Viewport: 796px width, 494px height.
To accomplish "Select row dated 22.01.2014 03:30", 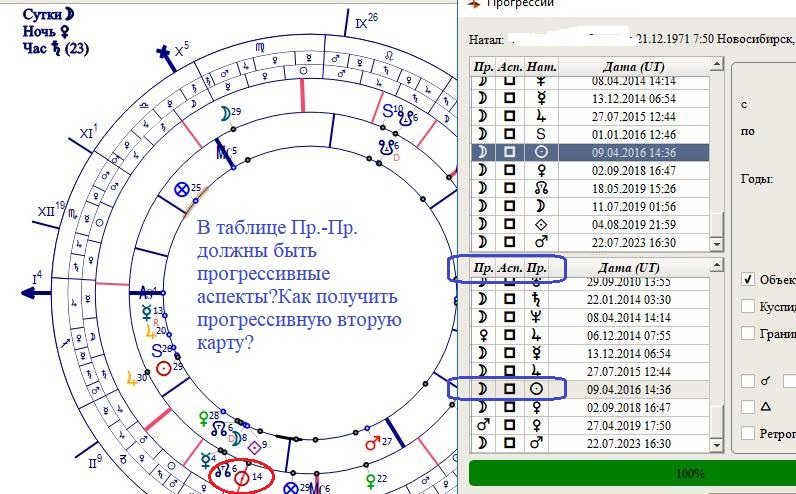I will tap(590, 300).
